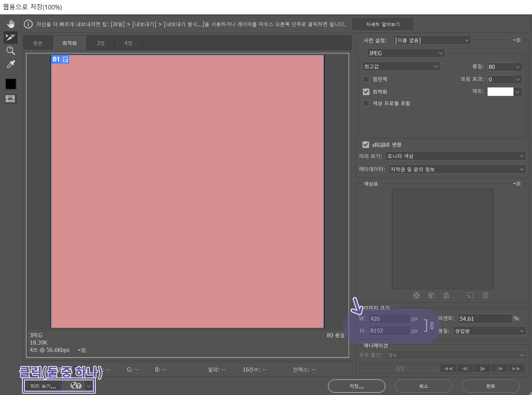Expand the browser selection dropdown arrow

pos(89,386)
